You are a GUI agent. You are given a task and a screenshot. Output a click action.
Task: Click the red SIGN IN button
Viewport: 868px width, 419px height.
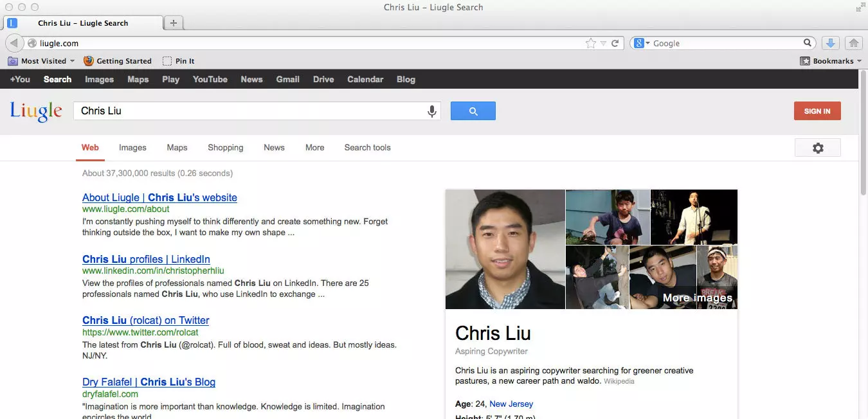817,111
